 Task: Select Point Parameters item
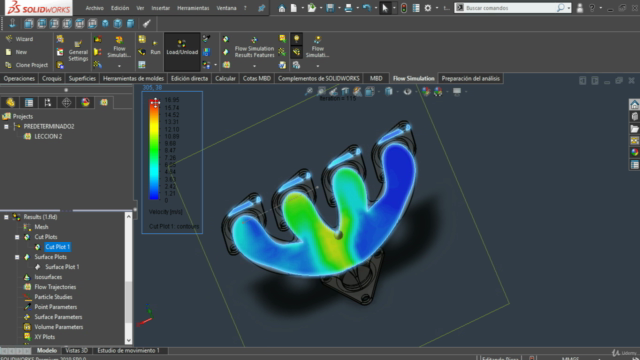[x=56, y=307]
